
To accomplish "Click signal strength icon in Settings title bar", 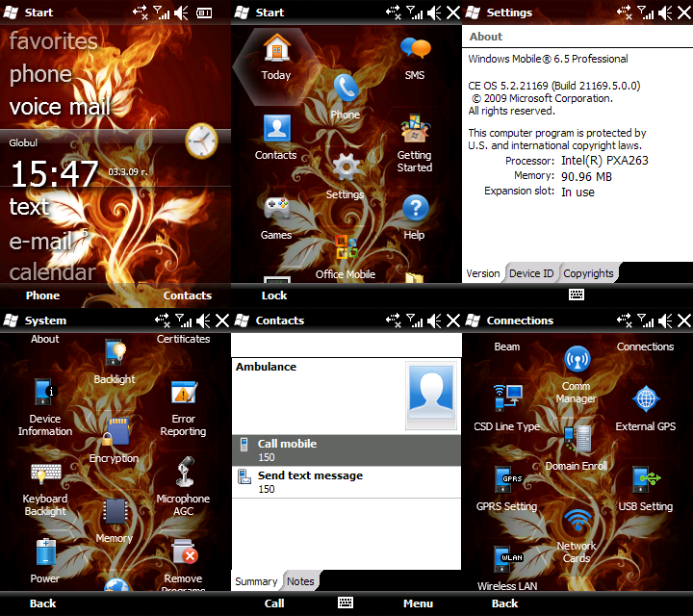I will click(x=645, y=13).
